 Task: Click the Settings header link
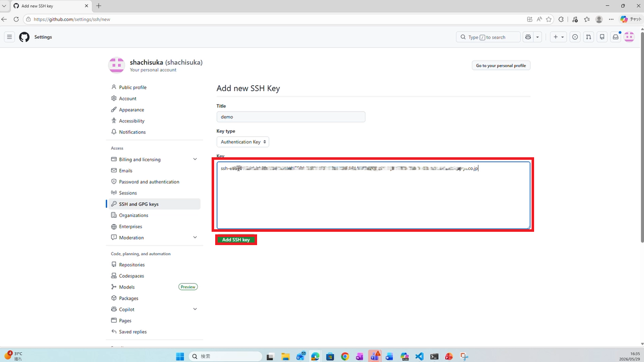click(x=43, y=37)
